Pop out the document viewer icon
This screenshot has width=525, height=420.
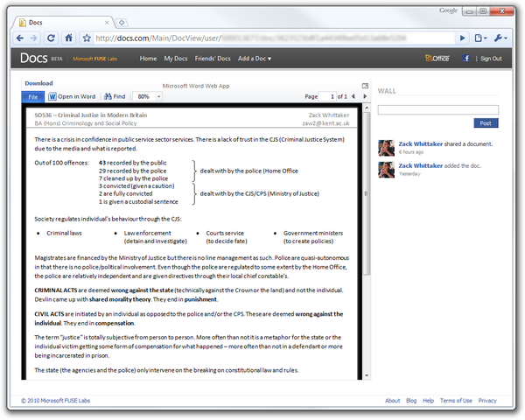click(x=365, y=86)
